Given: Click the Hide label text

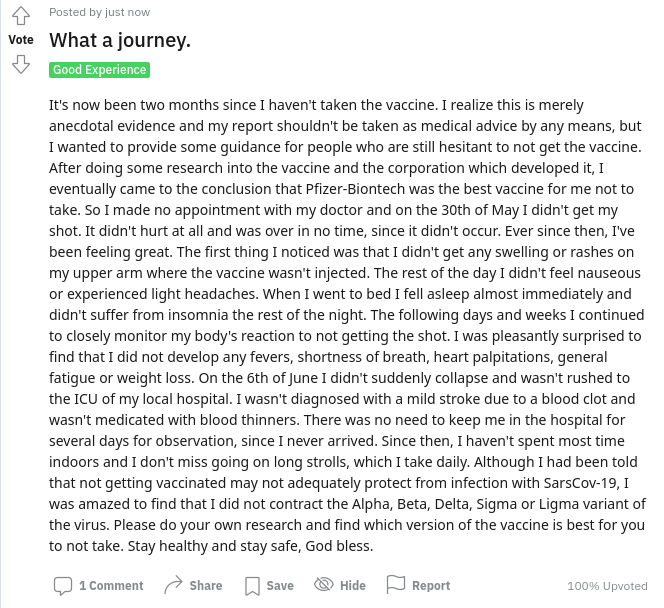Looking at the screenshot, I should [353, 586].
